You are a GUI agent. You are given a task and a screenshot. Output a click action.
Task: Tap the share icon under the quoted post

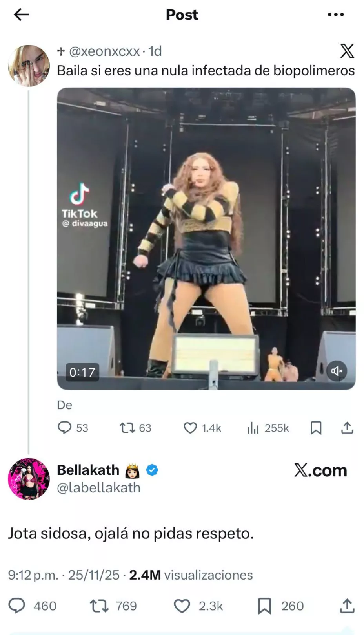pyautogui.click(x=348, y=428)
